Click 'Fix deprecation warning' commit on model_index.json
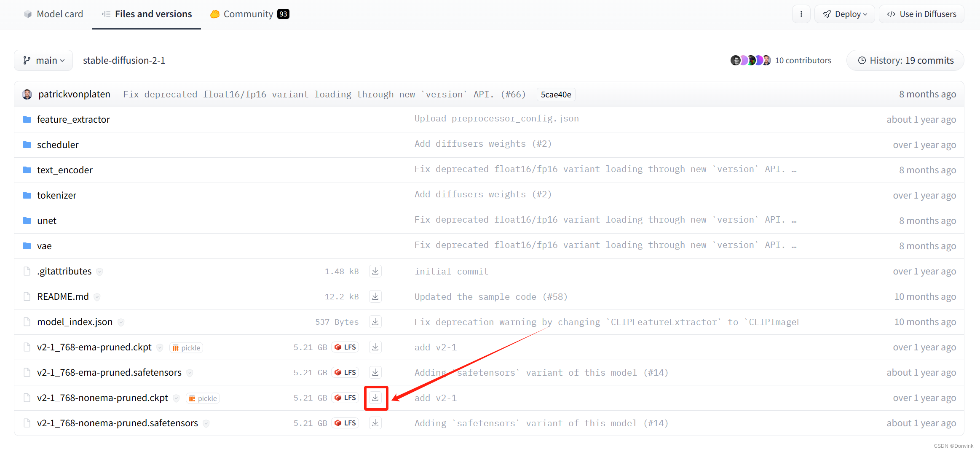The width and height of the screenshot is (980, 452). 607,322
